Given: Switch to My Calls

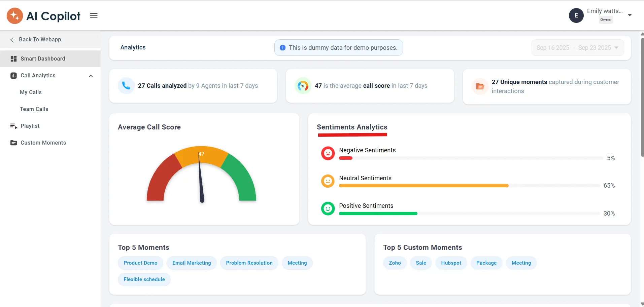Looking at the screenshot, I should point(31,92).
